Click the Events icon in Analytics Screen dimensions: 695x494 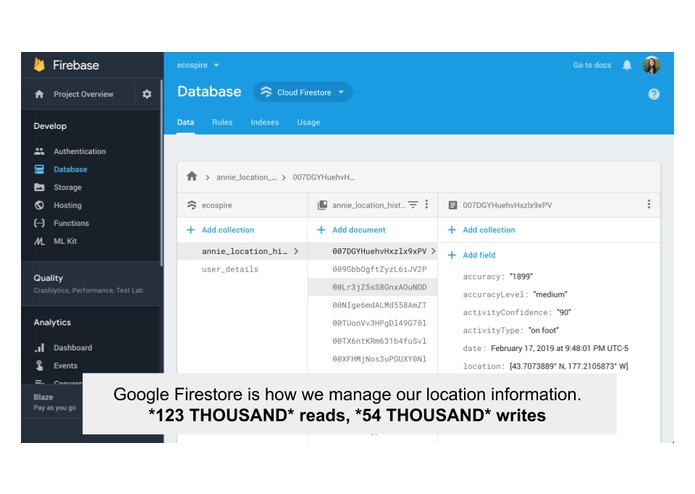point(39,366)
